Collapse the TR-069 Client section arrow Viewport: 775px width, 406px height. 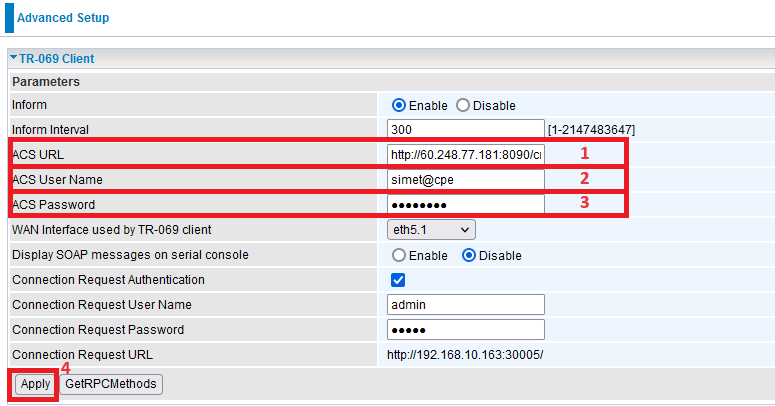click(x=14, y=59)
